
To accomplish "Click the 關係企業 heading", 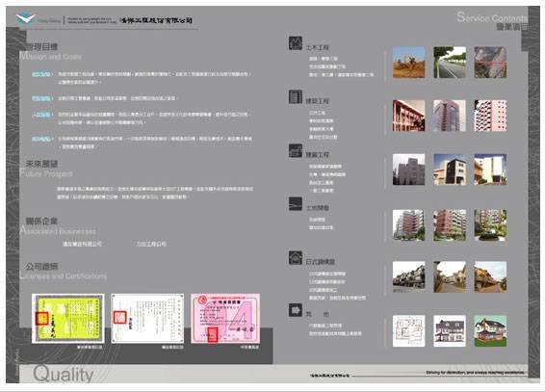I will coord(41,222).
